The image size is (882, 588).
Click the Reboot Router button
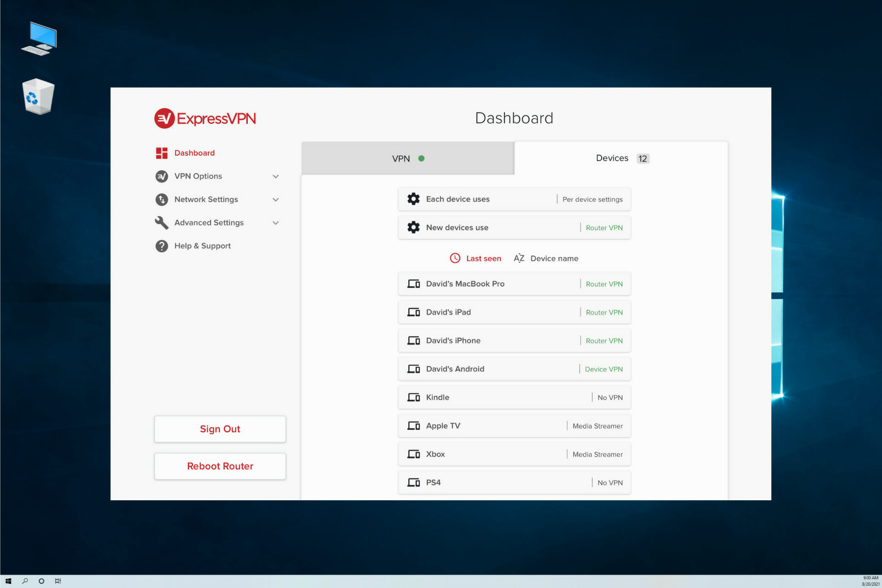220,466
